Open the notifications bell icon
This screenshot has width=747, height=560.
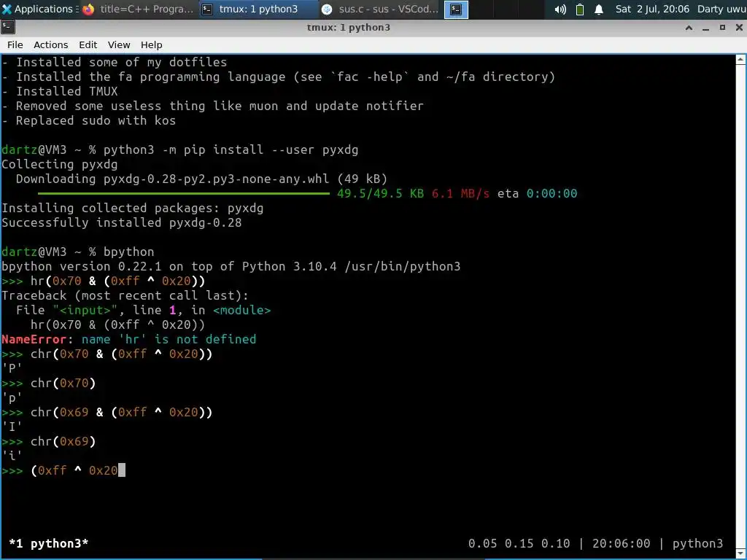[599, 9]
